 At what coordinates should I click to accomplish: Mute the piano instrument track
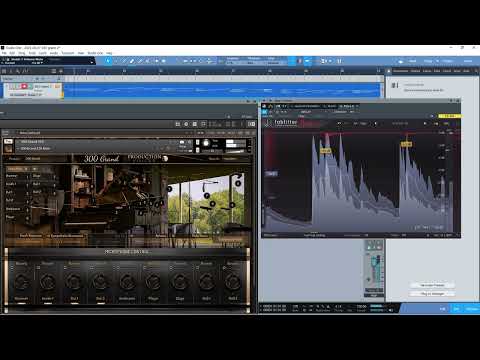(12, 86)
